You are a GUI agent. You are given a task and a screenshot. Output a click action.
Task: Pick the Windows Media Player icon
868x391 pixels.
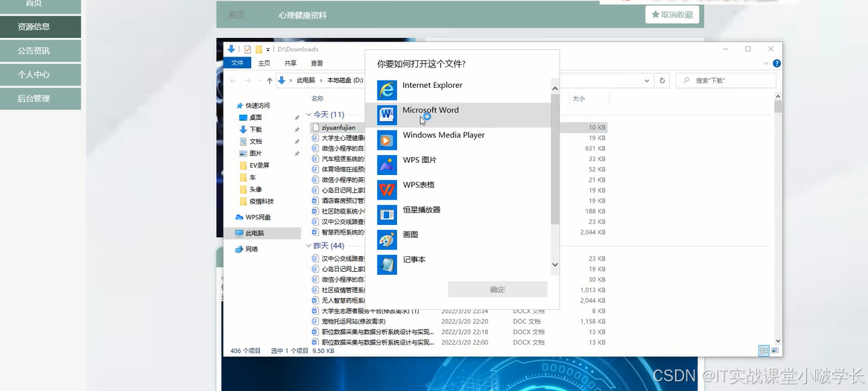(x=387, y=140)
